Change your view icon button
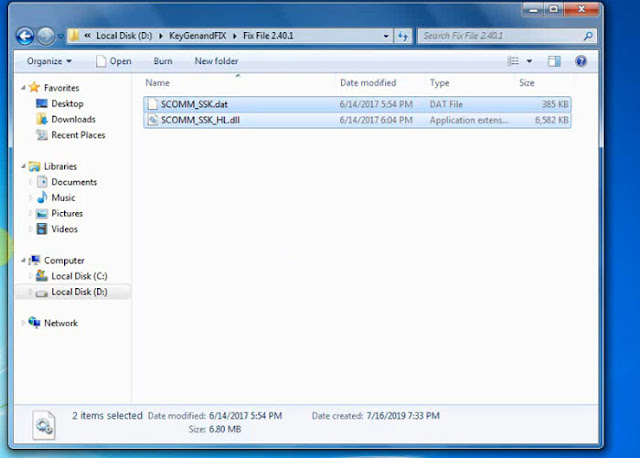The image size is (640, 458). (x=513, y=61)
